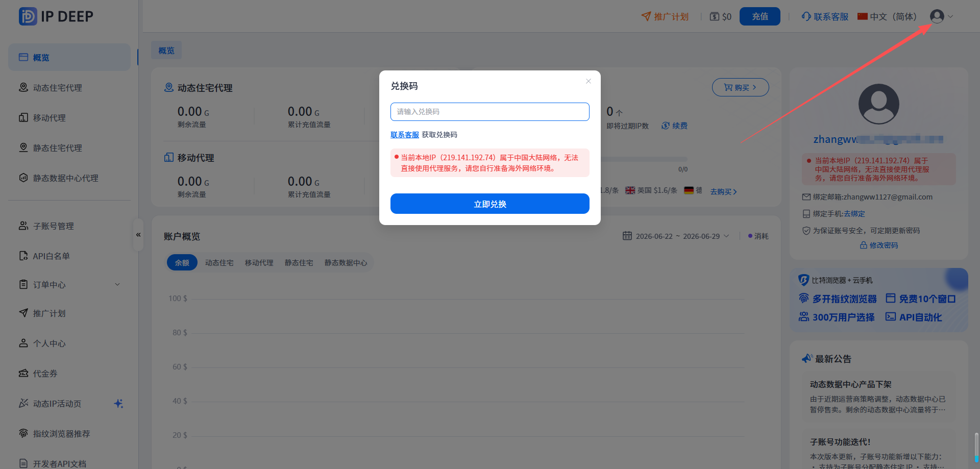Screen dimensions: 980x469
Task: Open 代金券 sidebar item
Action: 69,374
